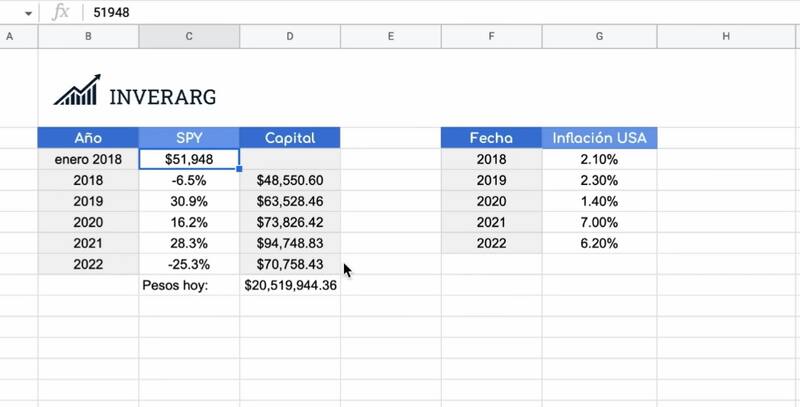Select column A header

point(10,37)
